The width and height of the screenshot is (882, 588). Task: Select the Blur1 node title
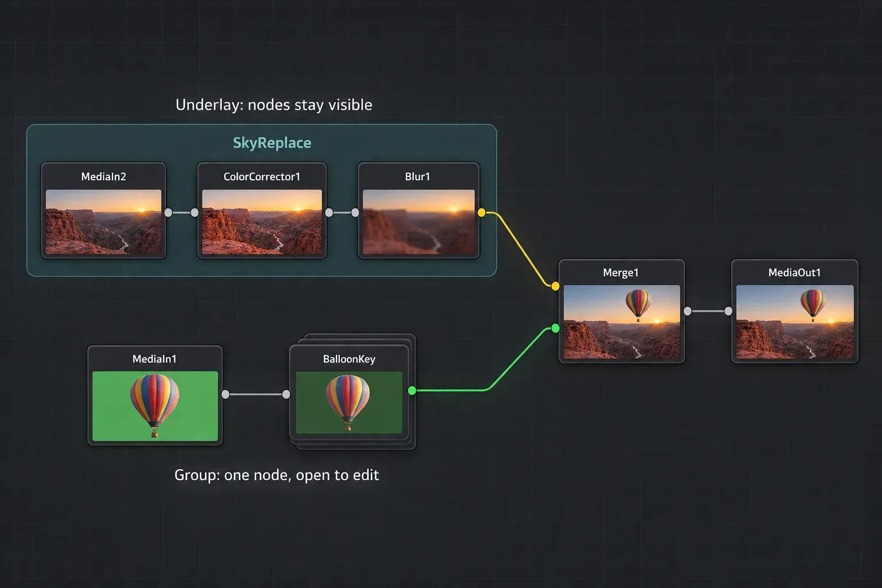(417, 177)
